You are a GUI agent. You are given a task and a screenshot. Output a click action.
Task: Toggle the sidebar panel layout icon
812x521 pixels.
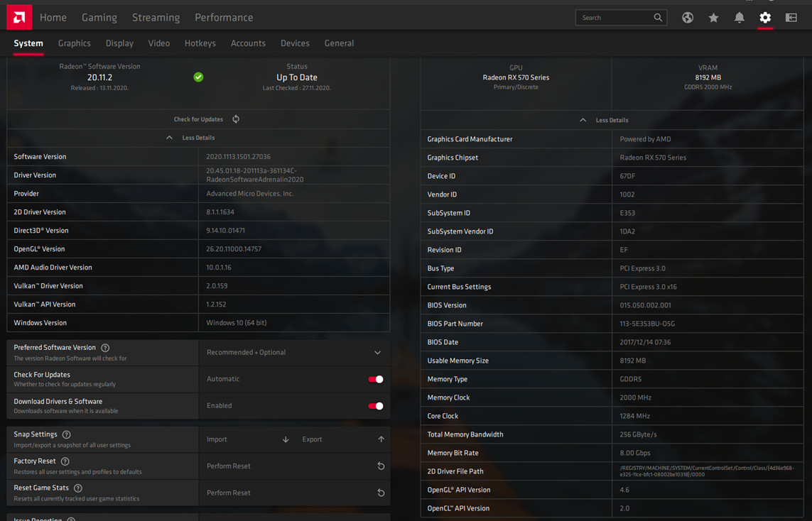pos(791,18)
